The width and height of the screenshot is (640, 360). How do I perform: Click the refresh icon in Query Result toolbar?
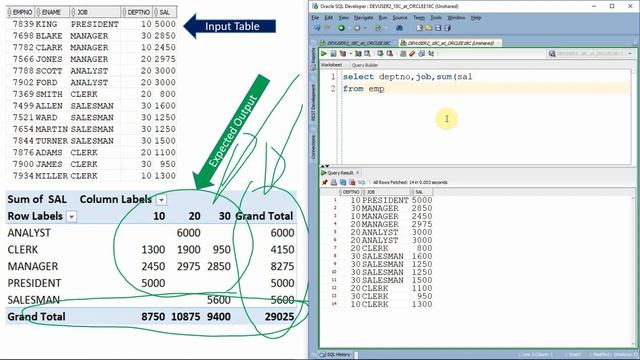(343, 182)
